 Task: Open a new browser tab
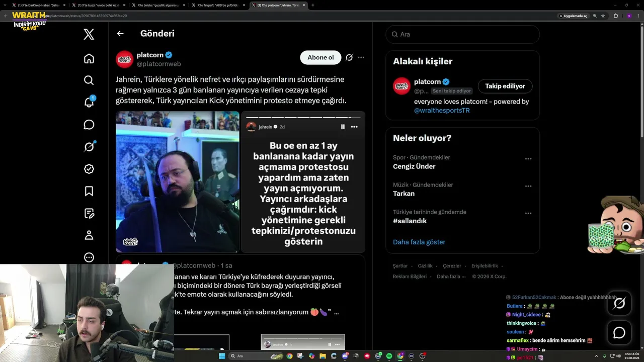tap(313, 5)
